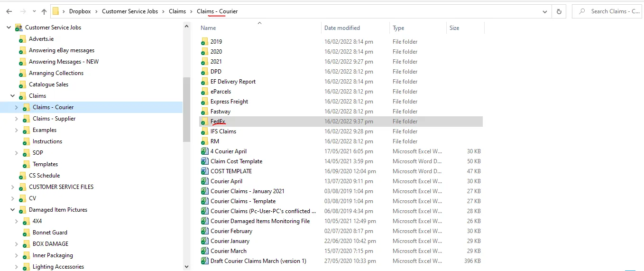Viewport: 644px width, 271px height.
Task: Expand the CV tree node
Action: click(x=13, y=198)
